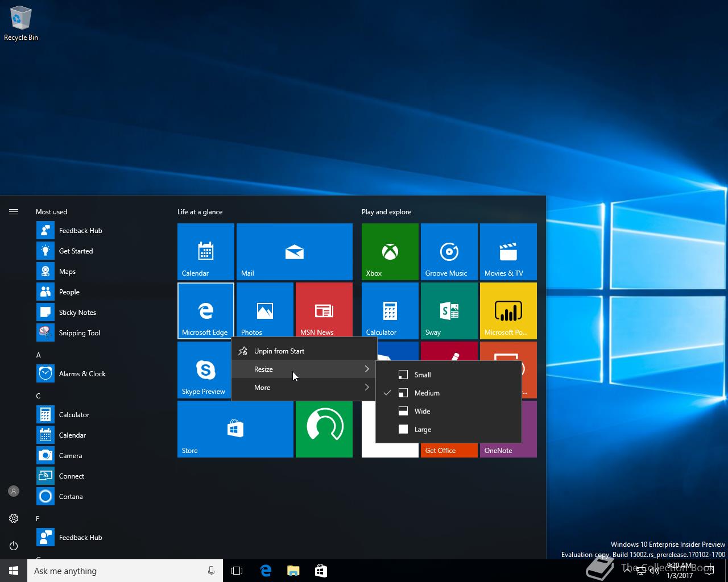The height and width of the screenshot is (582, 728).
Task: Open the Microsoft Edge tile
Action: (205, 310)
